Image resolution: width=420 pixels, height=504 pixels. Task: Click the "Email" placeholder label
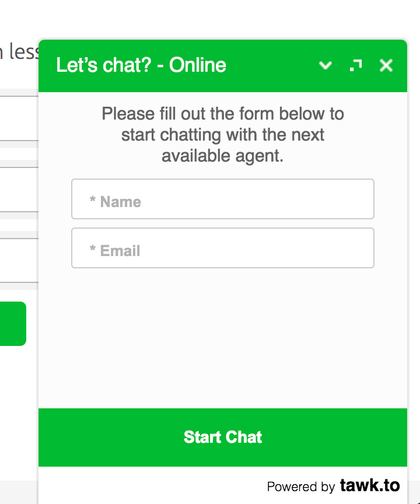pyautogui.click(x=120, y=251)
